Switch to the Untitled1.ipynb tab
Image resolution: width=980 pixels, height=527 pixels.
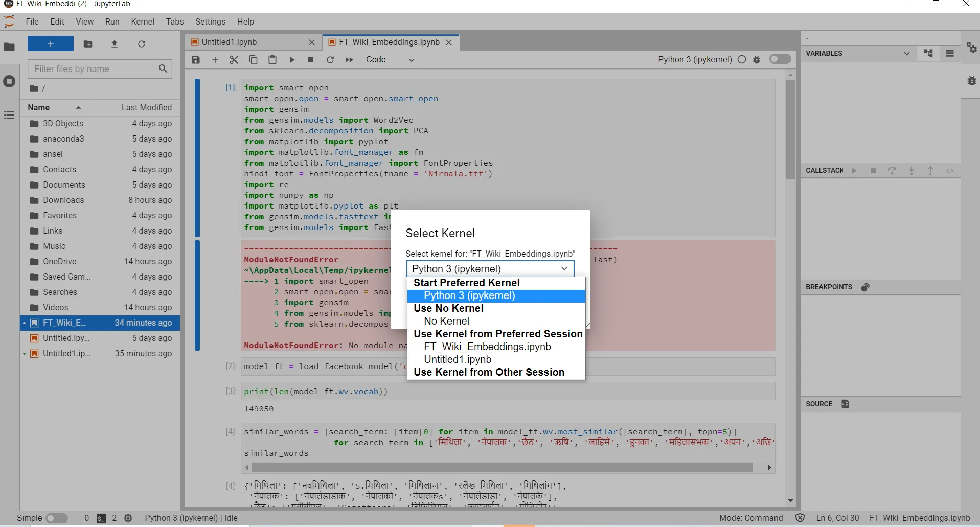229,42
